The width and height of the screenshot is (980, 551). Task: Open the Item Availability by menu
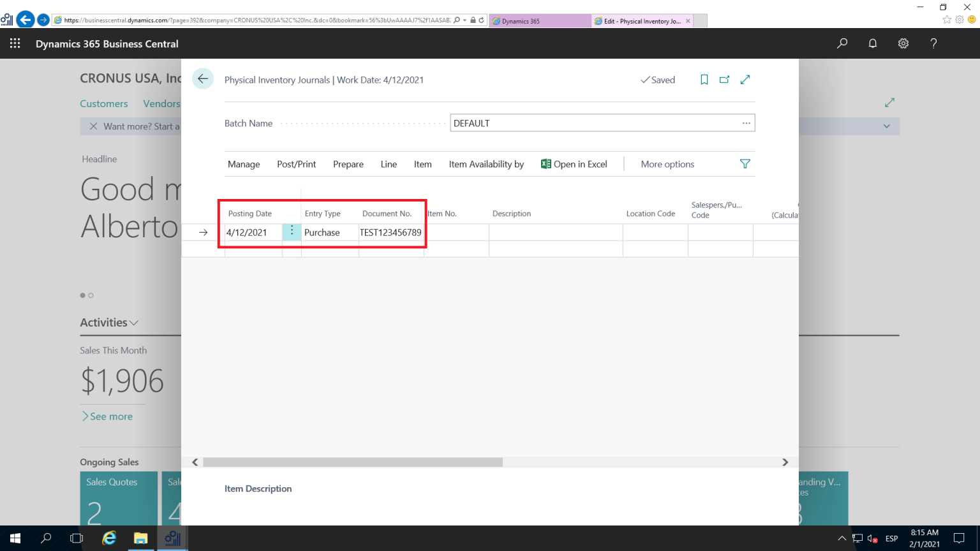pos(486,164)
